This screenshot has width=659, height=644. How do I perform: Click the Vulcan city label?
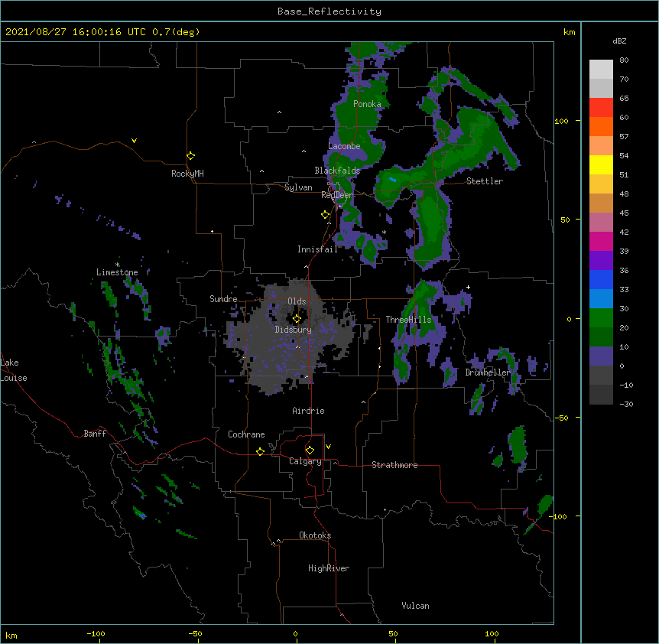415,606
